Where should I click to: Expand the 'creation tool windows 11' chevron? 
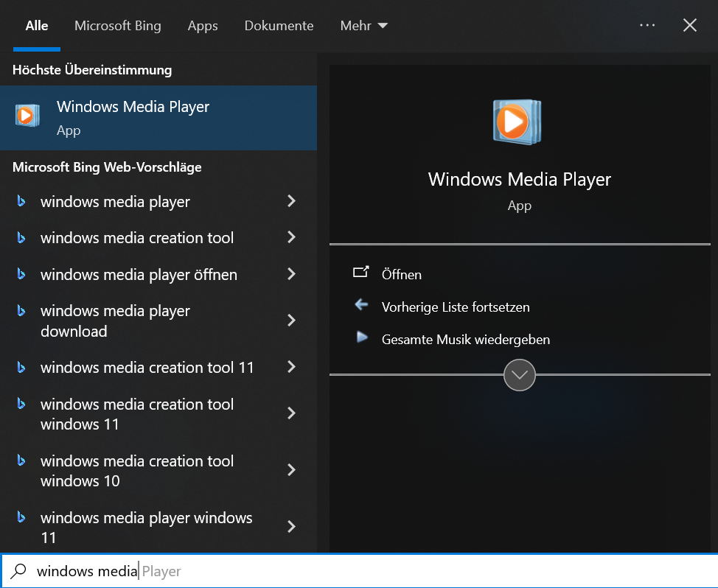pos(291,413)
